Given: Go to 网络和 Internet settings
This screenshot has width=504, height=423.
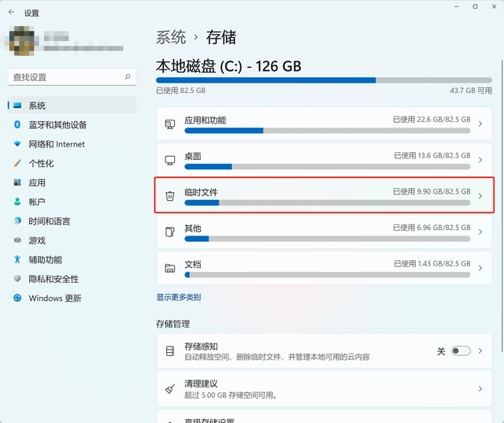Looking at the screenshot, I should point(72,144).
